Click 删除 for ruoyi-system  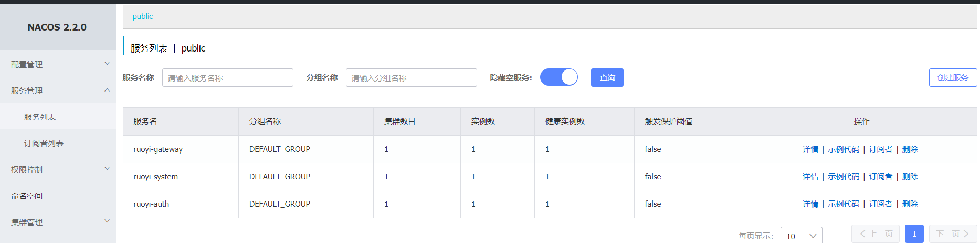point(910,177)
